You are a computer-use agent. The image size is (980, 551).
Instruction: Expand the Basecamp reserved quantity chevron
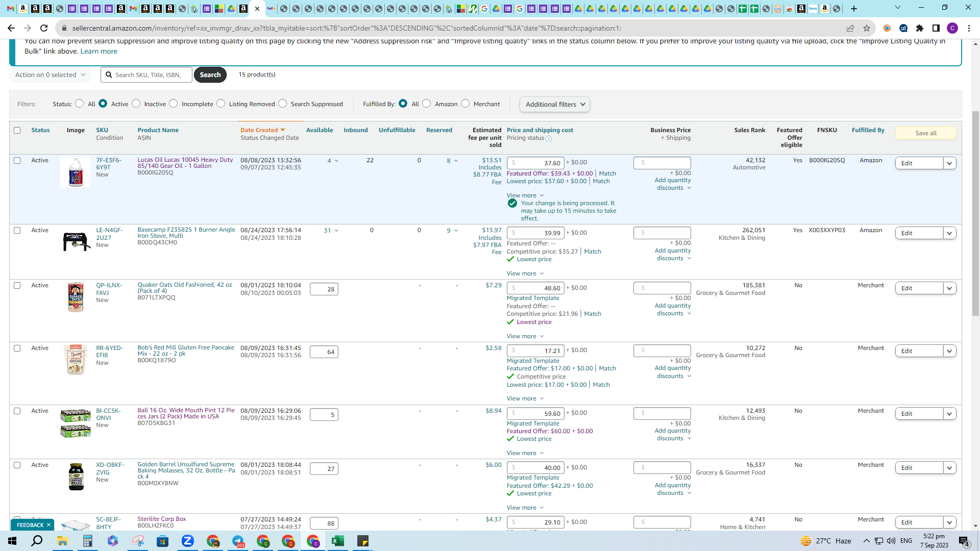(x=456, y=231)
